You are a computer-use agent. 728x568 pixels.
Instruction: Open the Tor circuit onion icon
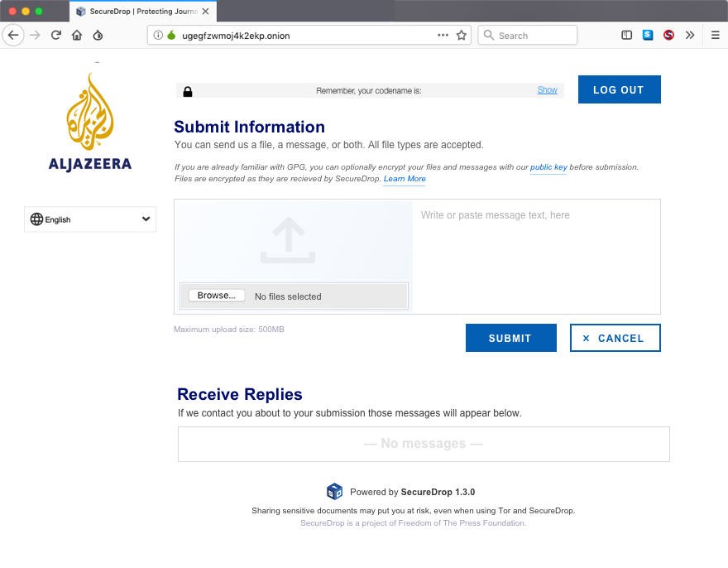(x=97, y=35)
